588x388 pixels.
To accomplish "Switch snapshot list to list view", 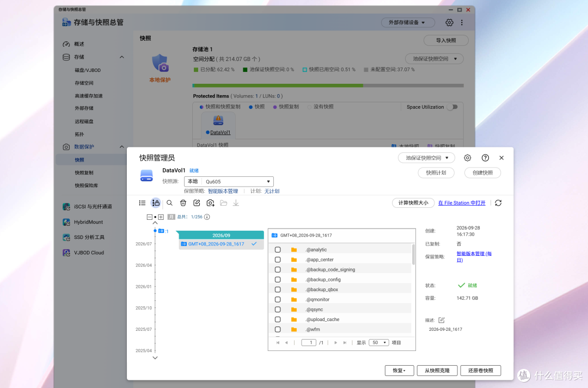I will (142, 203).
